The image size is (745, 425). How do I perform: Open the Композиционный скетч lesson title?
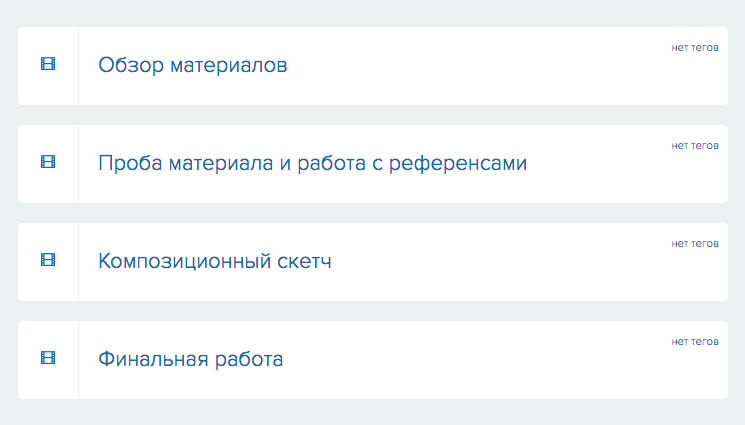(x=215, y=261)
